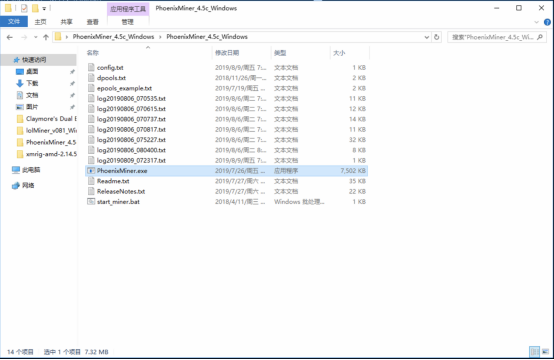Screen dimensions: 554x360
Task: Select the log20190806_070615.txt file icon
Action: pyautogui.click(x=91, y=108)
